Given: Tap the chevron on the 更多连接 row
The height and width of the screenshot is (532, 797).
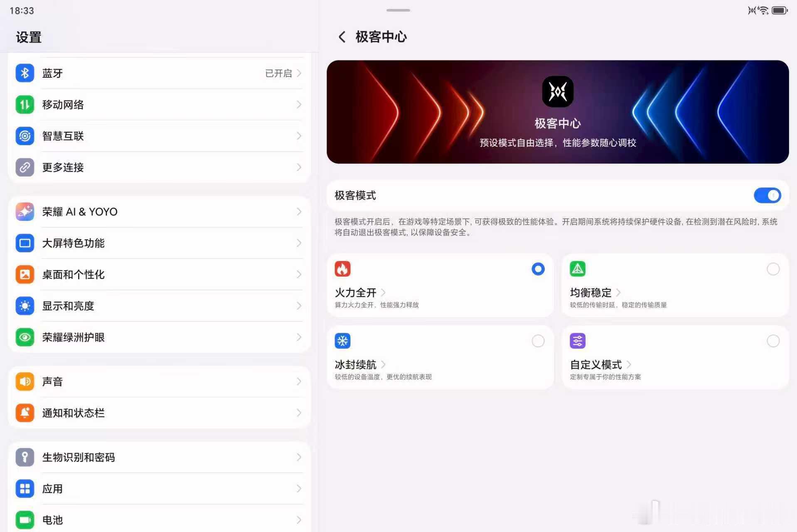Looking at the screenshot, I should coord(299,167).
